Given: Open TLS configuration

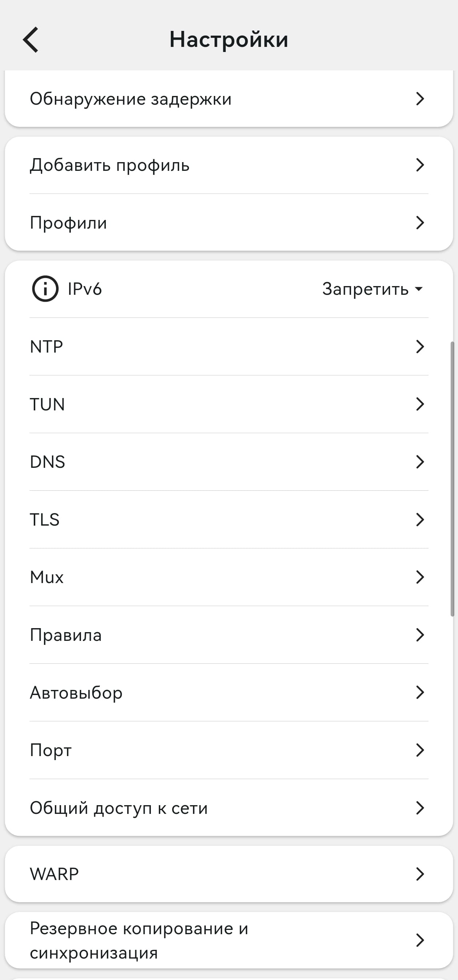Looking at the screenshot, I should coord(228,519).
